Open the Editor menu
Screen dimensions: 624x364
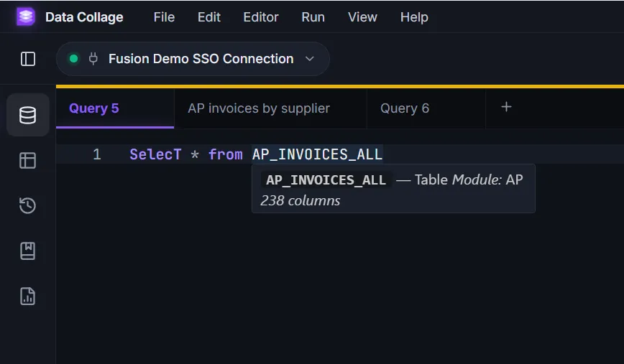pos(261,17)
